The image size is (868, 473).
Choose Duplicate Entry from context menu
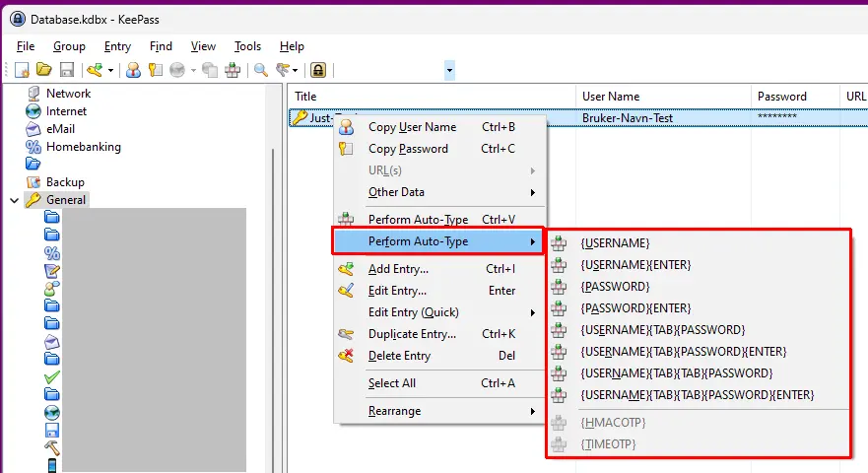coord(439,334)
